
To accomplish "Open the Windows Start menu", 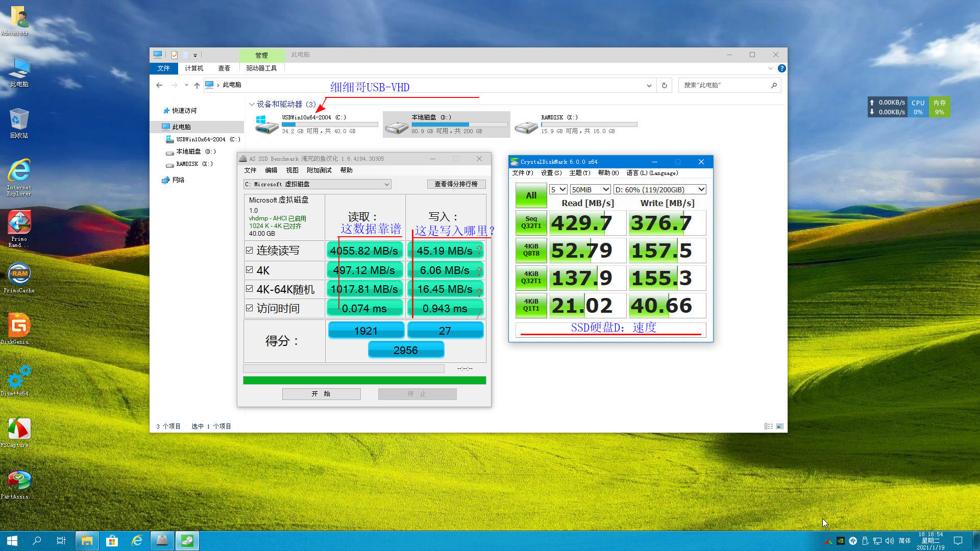I will (x=12, y=541).
